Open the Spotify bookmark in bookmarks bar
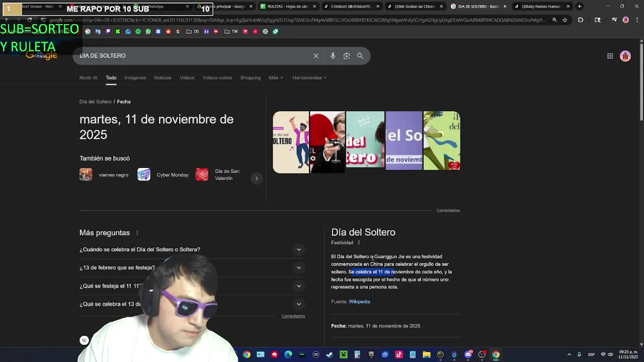 [138, 32]
